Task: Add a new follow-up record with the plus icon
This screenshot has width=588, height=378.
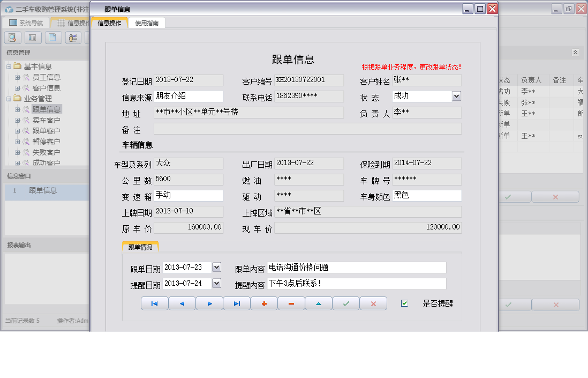Action: coord(263,303)
